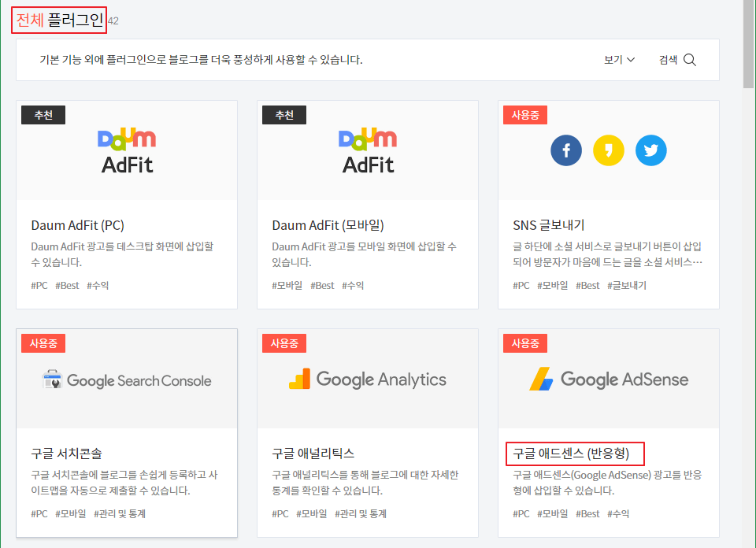Click the 전체 플러그인 heading
The height and width of the screenshot is (548, 756).
(x=59, y=20)
